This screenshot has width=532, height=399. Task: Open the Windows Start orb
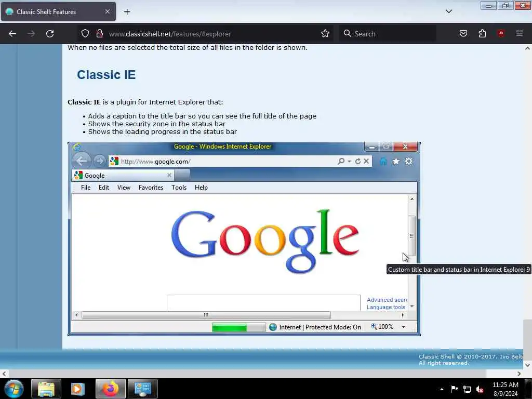click(14, 389)
